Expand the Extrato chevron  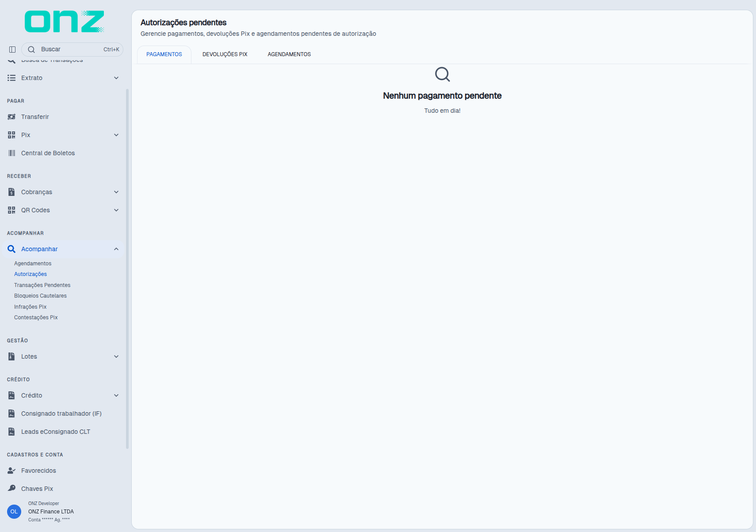[x=116, y=78]
